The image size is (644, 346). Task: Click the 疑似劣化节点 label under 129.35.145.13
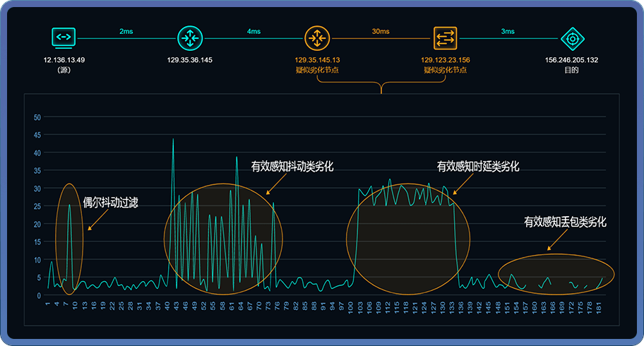coord(317,70)
